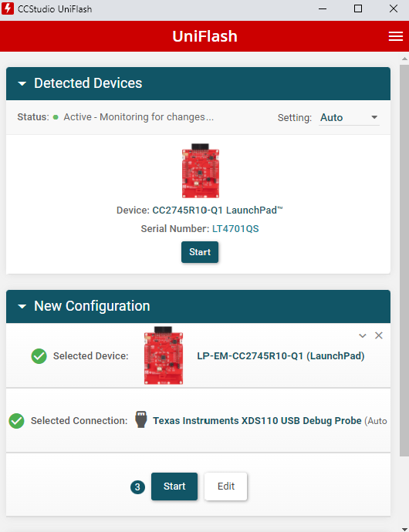Click the detected CC2745R10-Q1 LaunchPad board image
Screen dimensions: 409x532
[201, 170]
